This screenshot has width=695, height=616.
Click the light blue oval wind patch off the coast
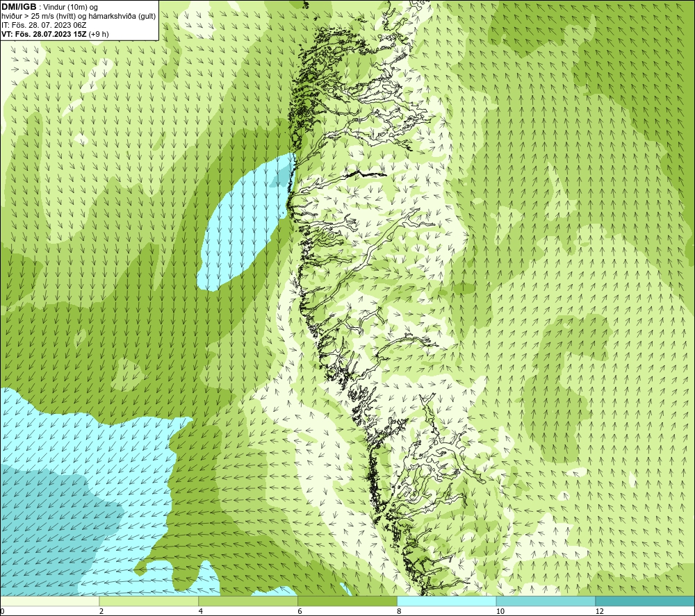[x=246, y=222]
